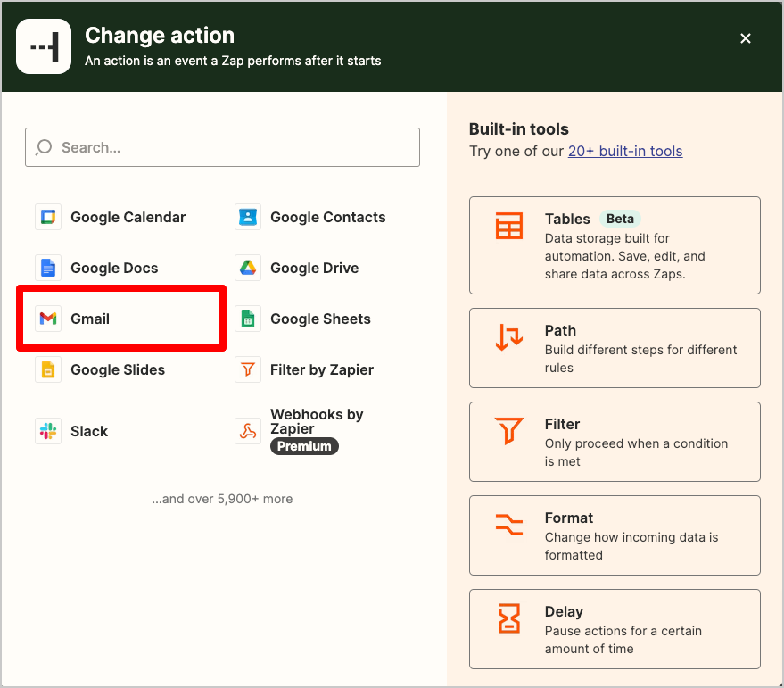Click the Google Calendar app icon
Image resolution: width=784 pixels, height=688 pixels.
coord(48,217)
